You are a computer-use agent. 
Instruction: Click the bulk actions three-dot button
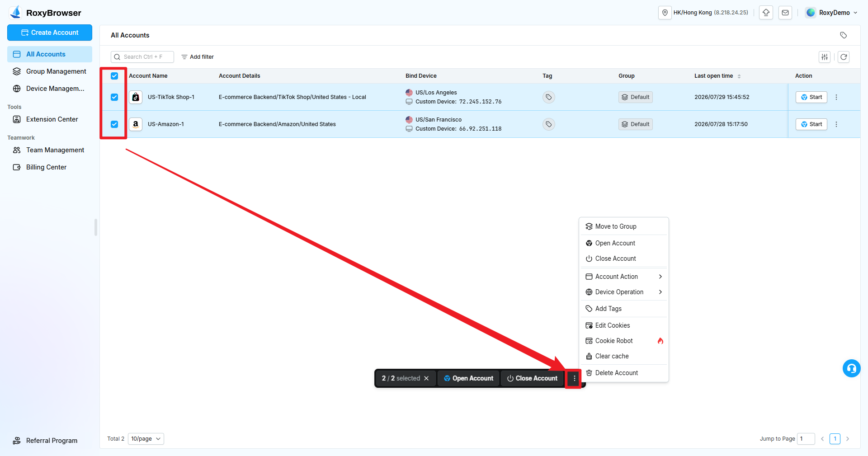tap(574, 378)
